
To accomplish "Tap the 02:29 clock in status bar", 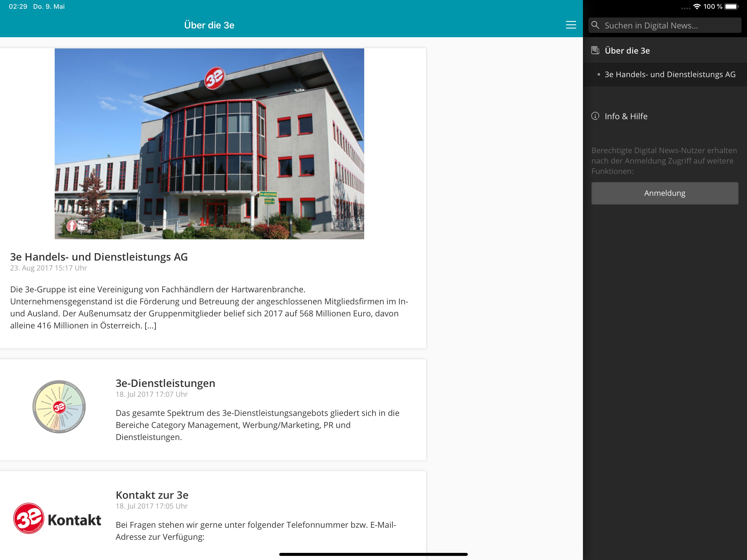I will click(18, 6).
